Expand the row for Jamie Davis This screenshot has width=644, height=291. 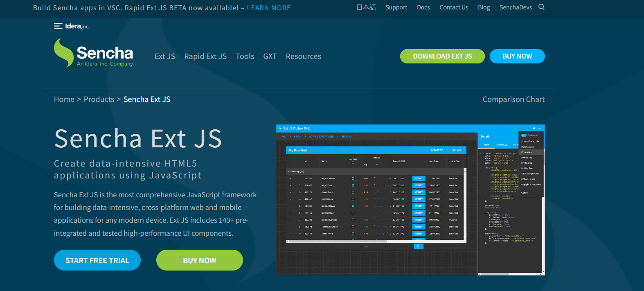click(x=290, y=192)
